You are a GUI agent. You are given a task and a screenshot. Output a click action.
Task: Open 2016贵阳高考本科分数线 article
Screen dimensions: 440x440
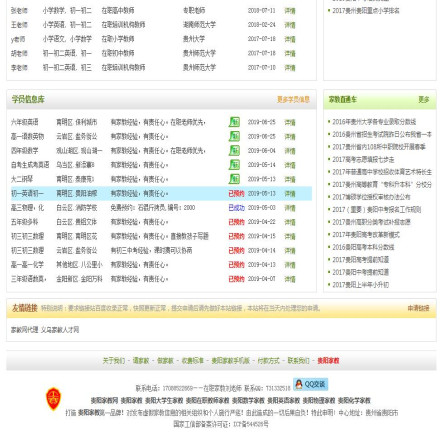point(363,247)
